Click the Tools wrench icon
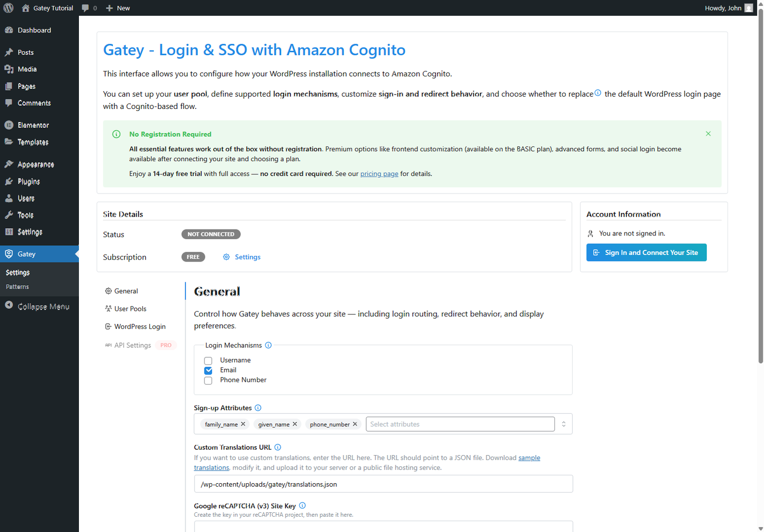 [9, 215]
